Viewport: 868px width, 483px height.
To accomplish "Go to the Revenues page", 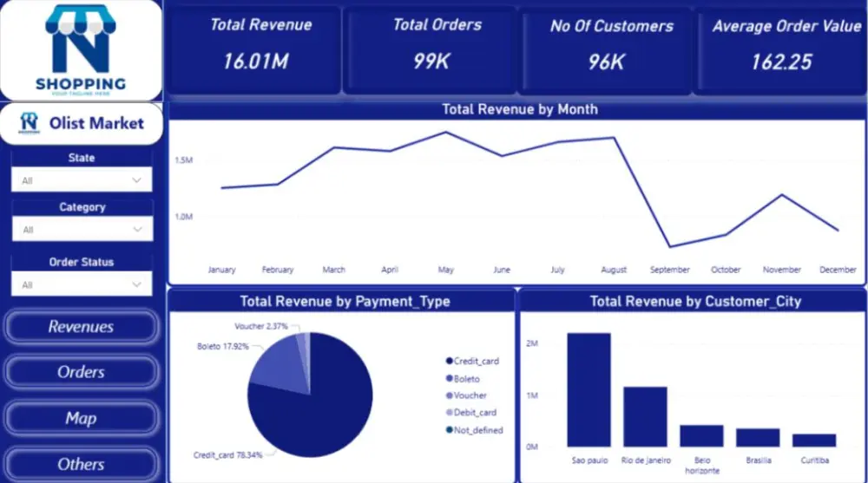I will 82,326.
